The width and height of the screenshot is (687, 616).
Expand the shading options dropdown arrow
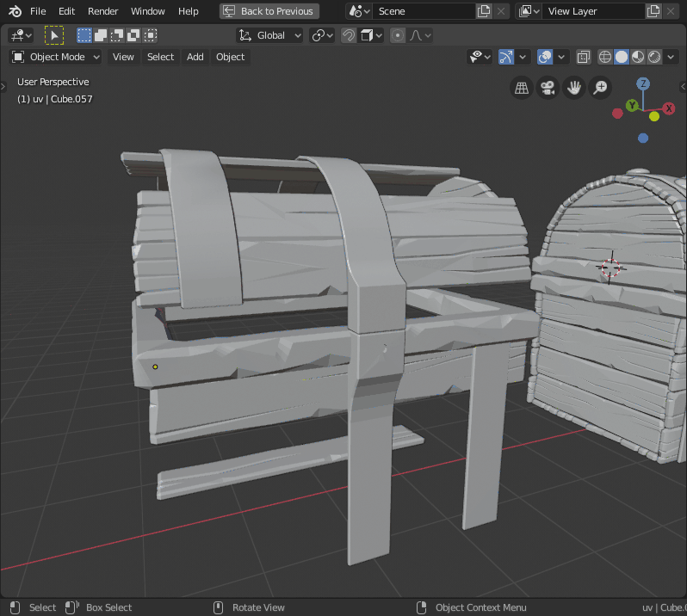(x=672, y=57)
